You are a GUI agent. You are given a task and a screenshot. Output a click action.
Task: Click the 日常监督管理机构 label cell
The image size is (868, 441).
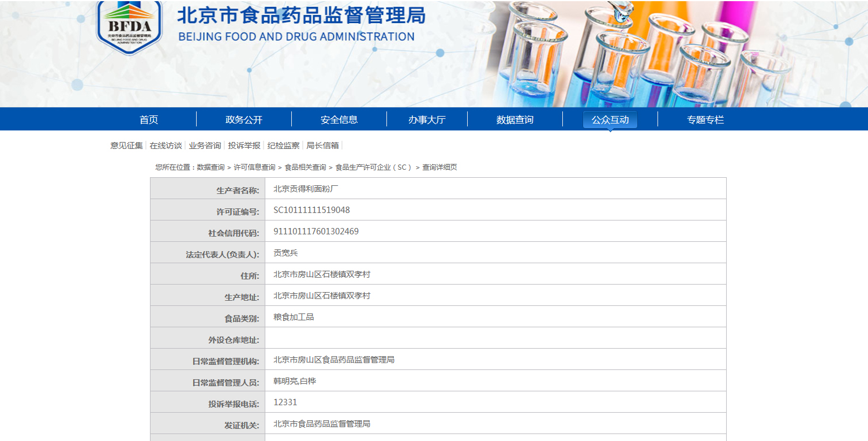(208, 360)
